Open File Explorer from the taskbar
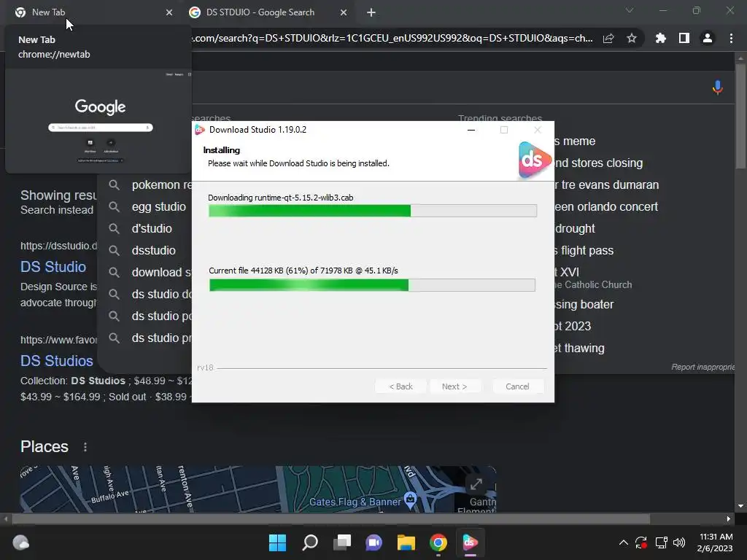747x560 pixels. pyautogui.click(x=406, y=542)
